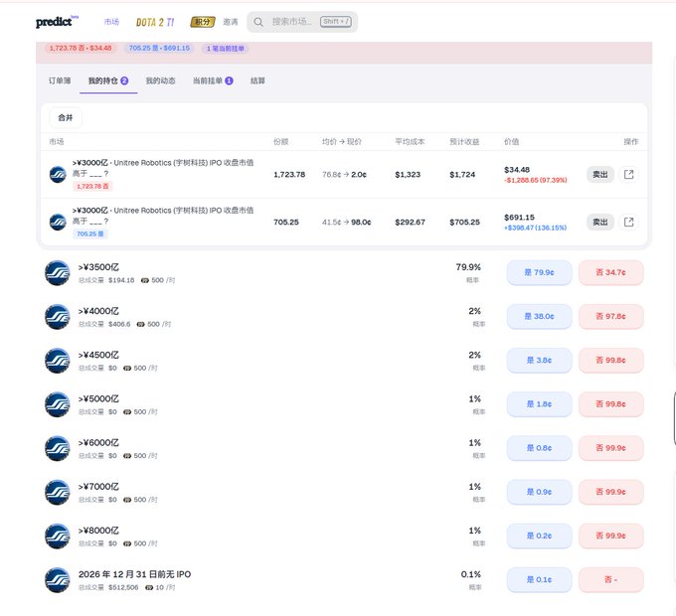The width and height of the screenshot is (676, 616).
Task: Buy 是 0.8¢ on >¥6000亿
Action: click(x=540, y=448)
